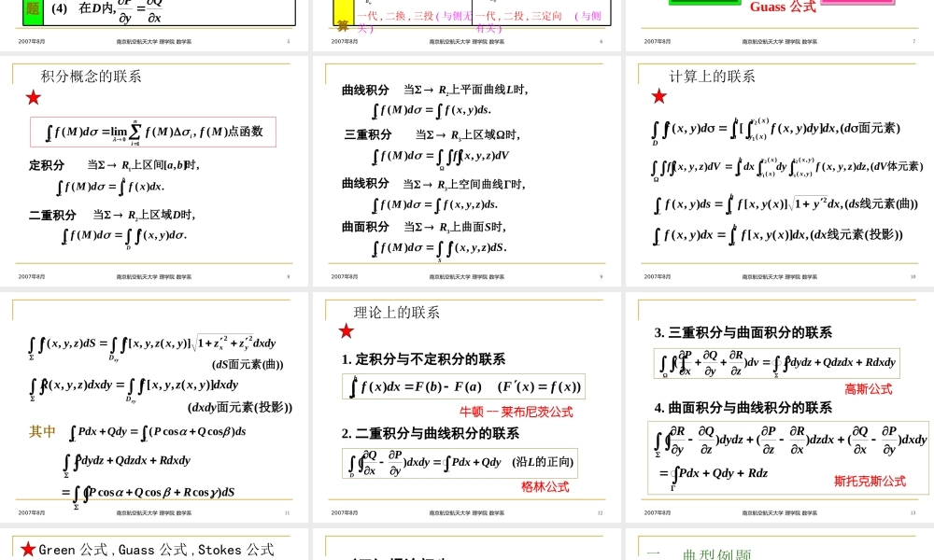934x560 pixels.
Task: Click the (dS面元素(曲)) annotation
Action: pyautogui.click(x=248, y=364)
